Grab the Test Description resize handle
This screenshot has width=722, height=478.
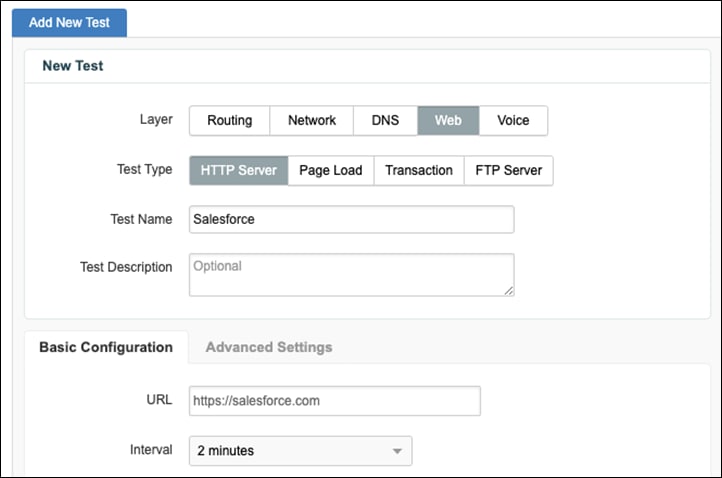pyautogui.click(x=509, y=291)
